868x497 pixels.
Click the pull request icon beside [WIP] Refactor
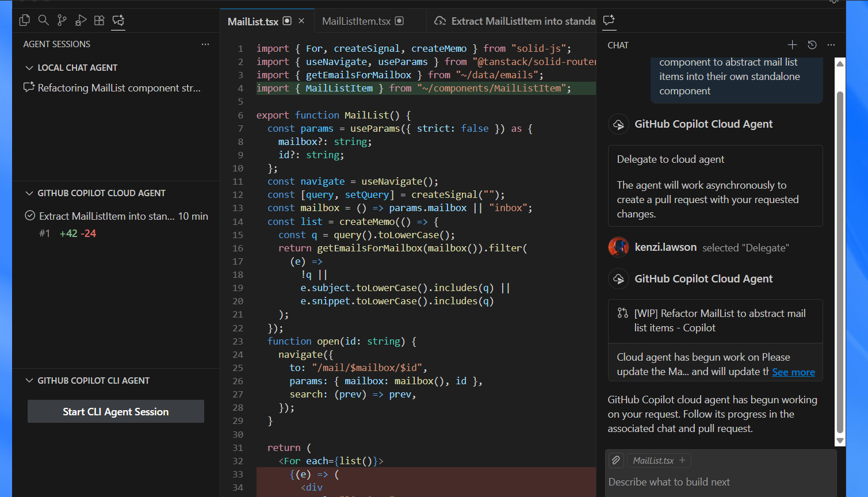pyautogui.click(x=623, y=313)
